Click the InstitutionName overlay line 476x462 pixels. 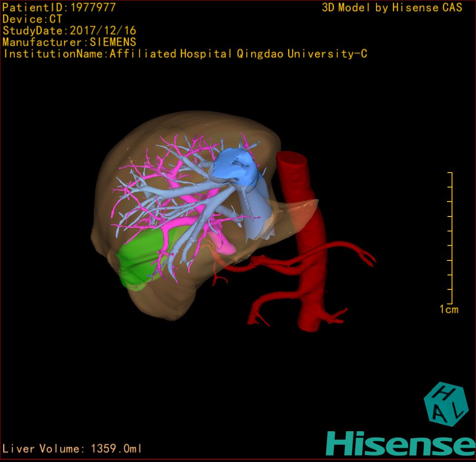click(185, 54)
